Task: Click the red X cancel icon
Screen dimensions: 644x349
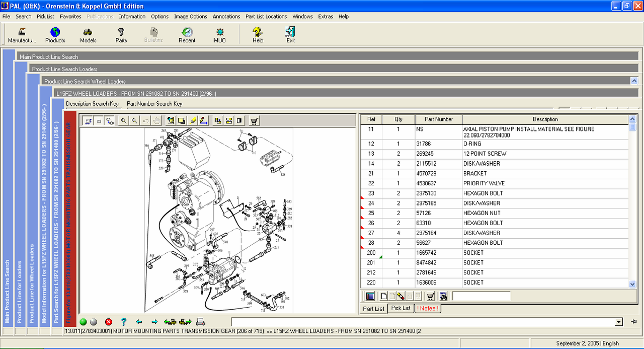Action: point(109,322)
